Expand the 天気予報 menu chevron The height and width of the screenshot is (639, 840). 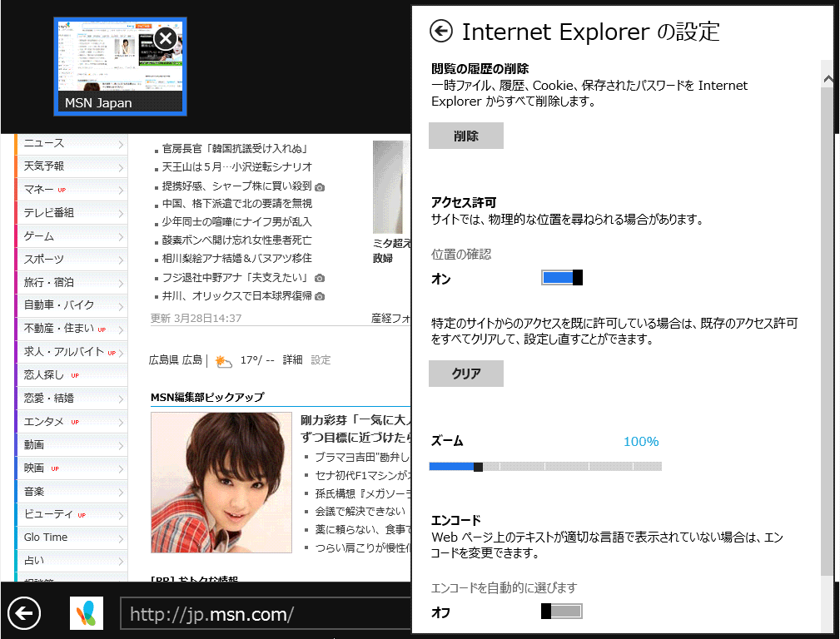(121, 167)
